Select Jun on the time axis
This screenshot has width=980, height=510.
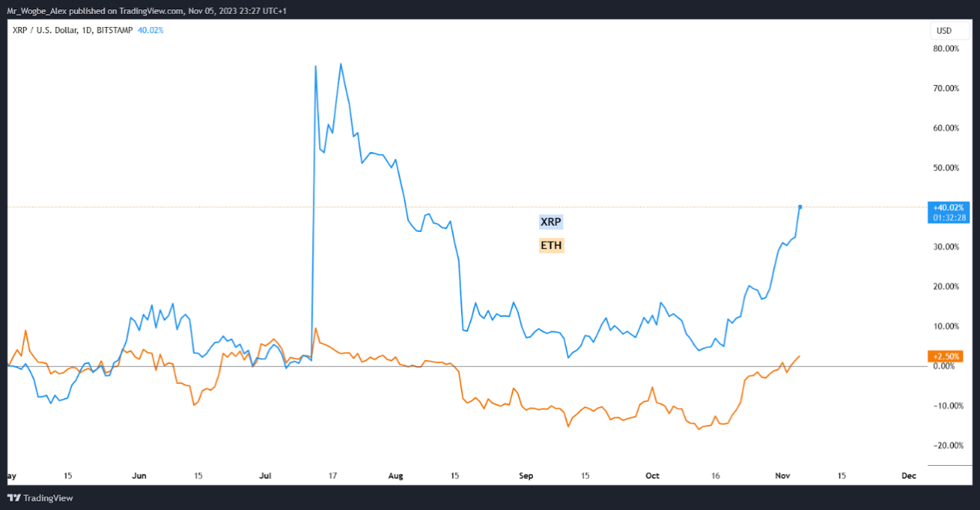pyautogui.click(x=140, y=476)
